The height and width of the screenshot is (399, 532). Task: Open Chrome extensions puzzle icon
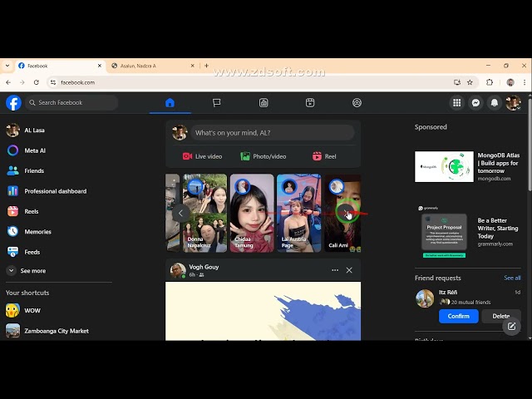coord(490,82)
